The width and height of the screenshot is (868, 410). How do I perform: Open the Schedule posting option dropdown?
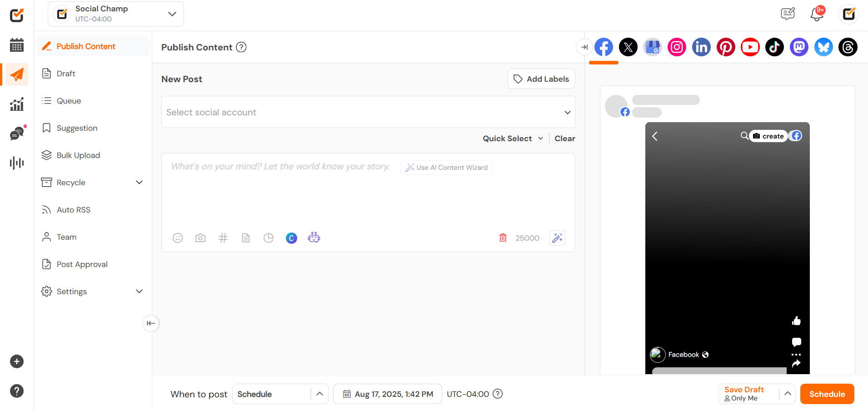280,394
